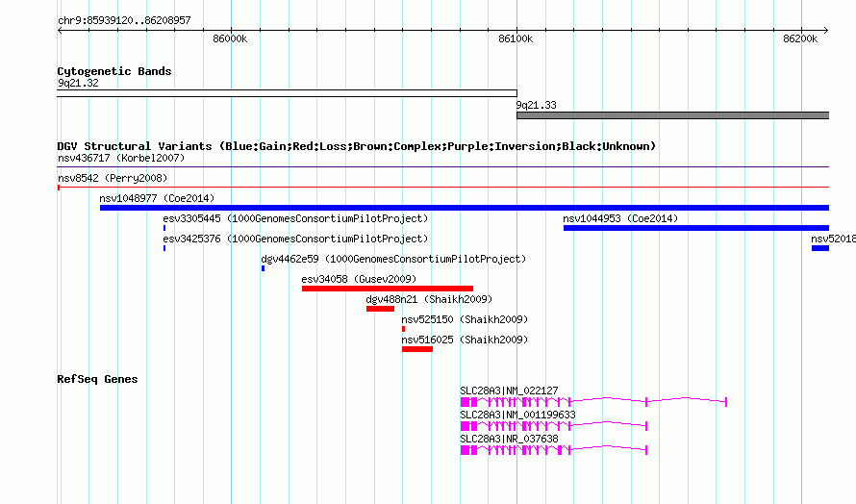Screen dimensions: 856x504
Task: Select the red esv34058 loss bar
Action: point(388,289)
